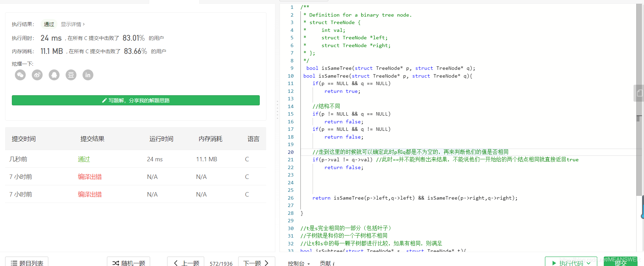Click the 'if(p->val != q->val)' code line

click(x=343, y=160)
